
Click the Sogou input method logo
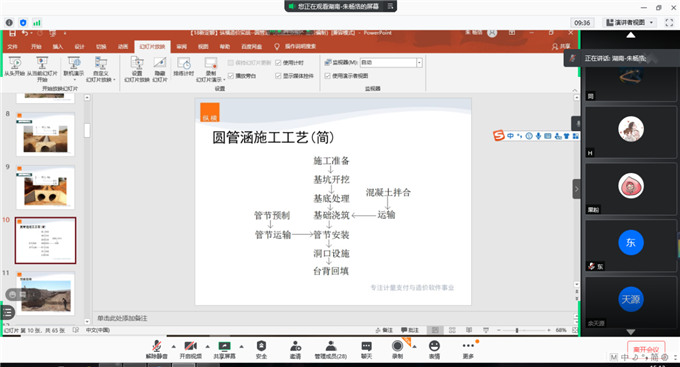pos(499,136)
